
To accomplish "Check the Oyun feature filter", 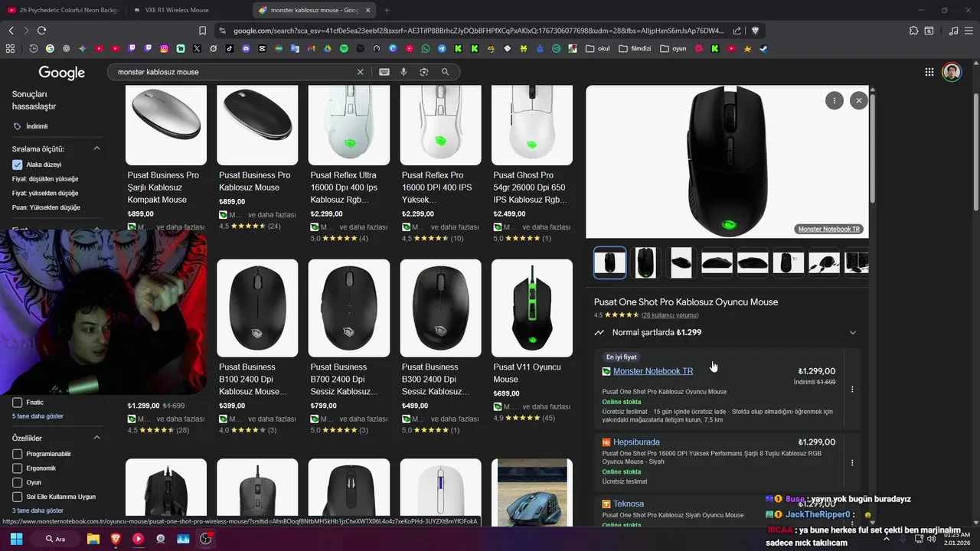I will coord(18,483).
